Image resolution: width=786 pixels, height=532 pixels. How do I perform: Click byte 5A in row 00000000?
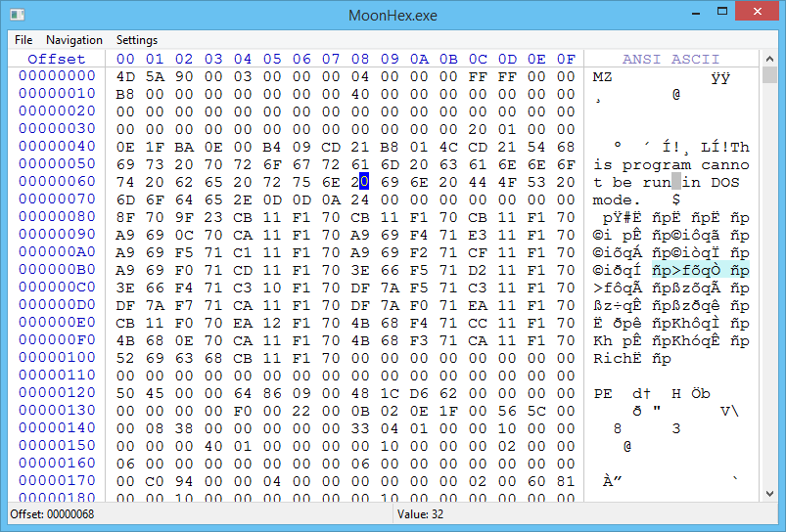pos(155,76)
